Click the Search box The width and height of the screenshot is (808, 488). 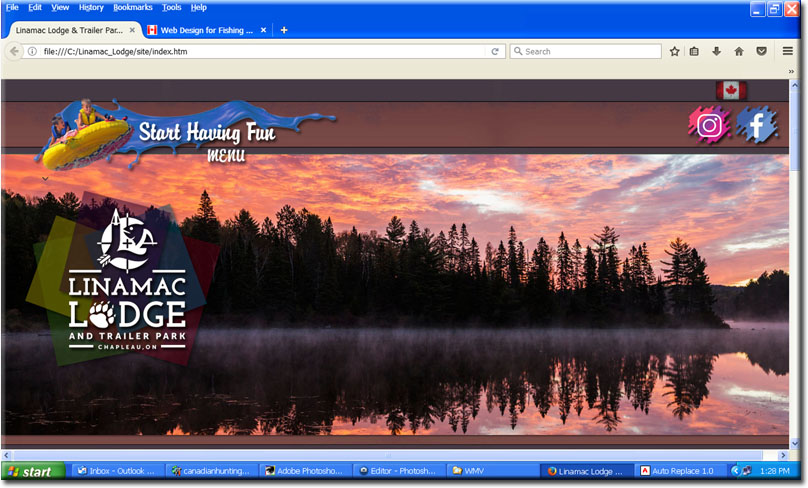click(585, 51)
